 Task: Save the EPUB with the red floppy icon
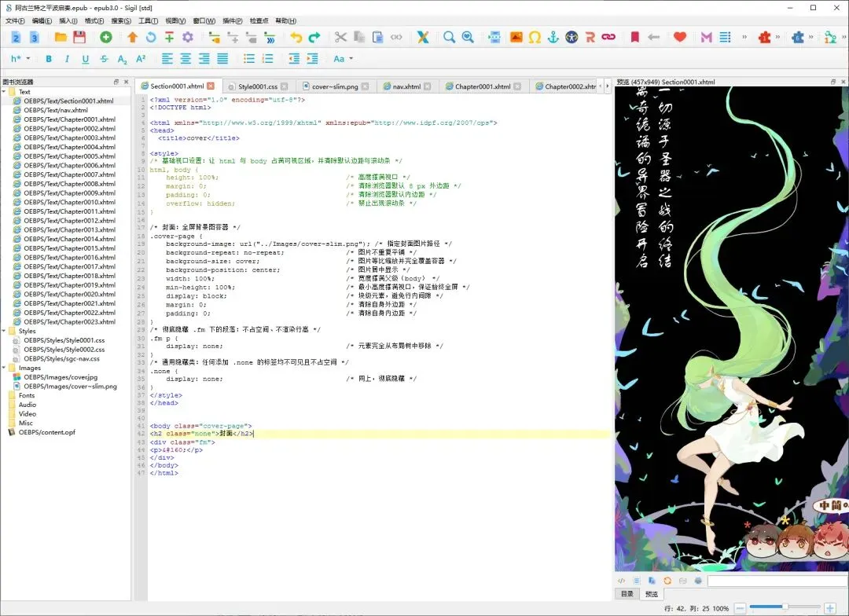[x=79, y=37]
